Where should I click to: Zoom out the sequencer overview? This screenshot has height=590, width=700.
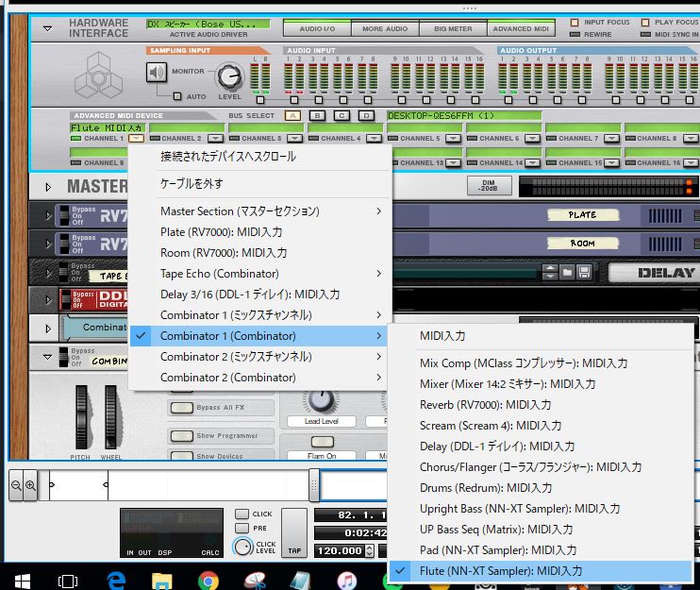tap(16, 485)
